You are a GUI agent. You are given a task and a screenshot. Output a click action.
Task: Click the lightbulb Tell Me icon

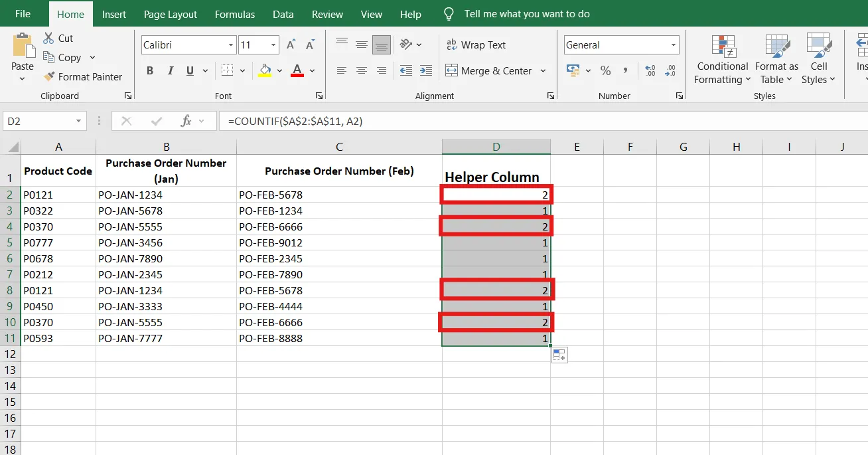(x=449, y=14)
